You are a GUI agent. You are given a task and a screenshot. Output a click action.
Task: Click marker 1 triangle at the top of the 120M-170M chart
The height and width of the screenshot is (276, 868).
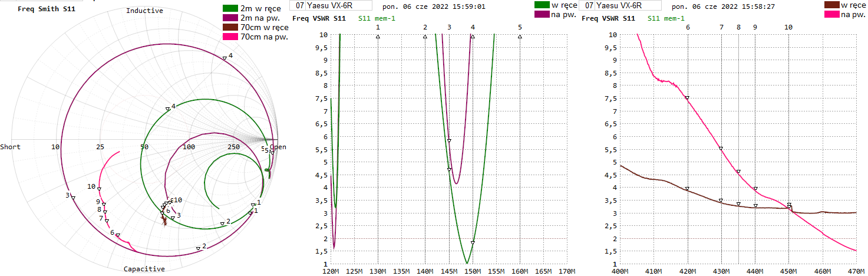pyautogui.click(x=378, y=37)
